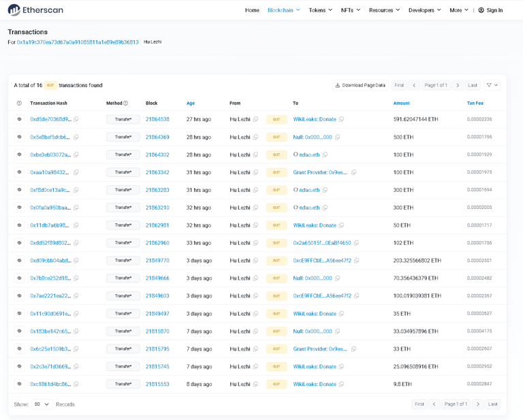Go to the Home nav item
The width and height of the screenshot is (523, 420).
pos(252,10)
